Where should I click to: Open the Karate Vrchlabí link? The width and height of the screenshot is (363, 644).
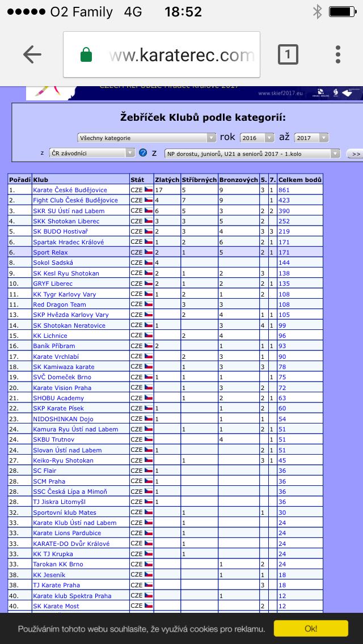[x=56, y=357]
